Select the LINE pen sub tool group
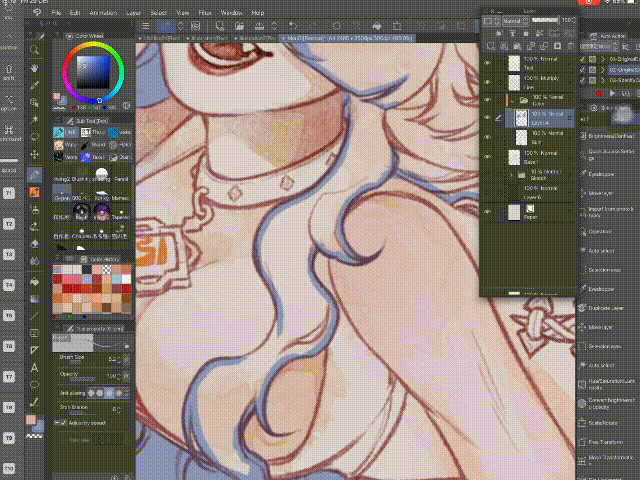 (65, 132)
